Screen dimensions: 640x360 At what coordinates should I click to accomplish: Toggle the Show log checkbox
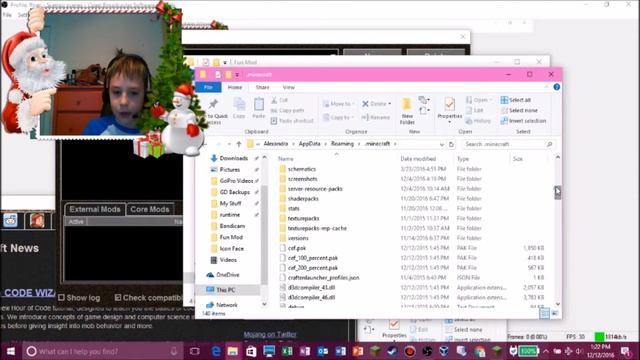pyautogui.click(x=62, y=298)
